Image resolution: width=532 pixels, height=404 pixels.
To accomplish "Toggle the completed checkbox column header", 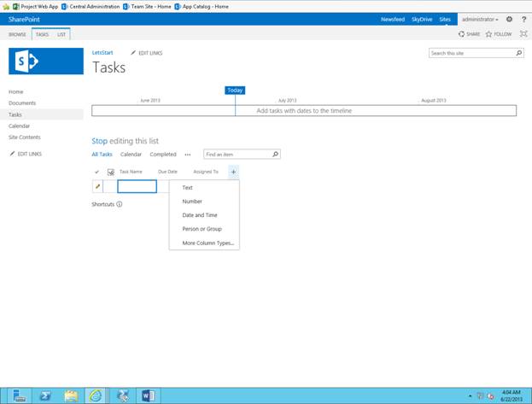I will point(111,173).
